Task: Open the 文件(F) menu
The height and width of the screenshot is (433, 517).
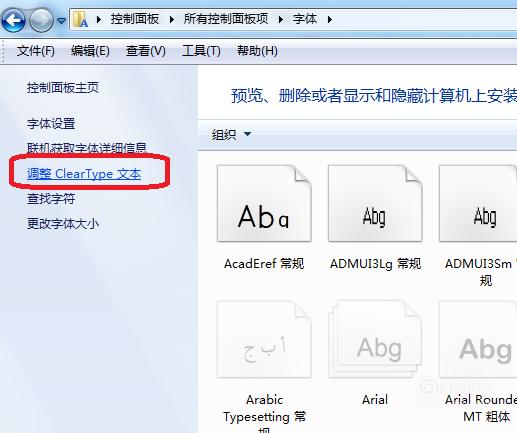Action: (36, 51)
